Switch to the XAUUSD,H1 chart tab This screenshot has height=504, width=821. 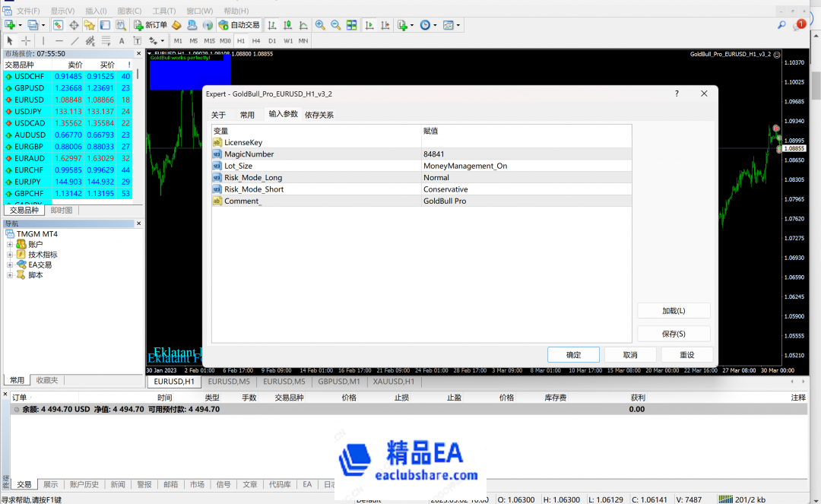pos(394,382)
